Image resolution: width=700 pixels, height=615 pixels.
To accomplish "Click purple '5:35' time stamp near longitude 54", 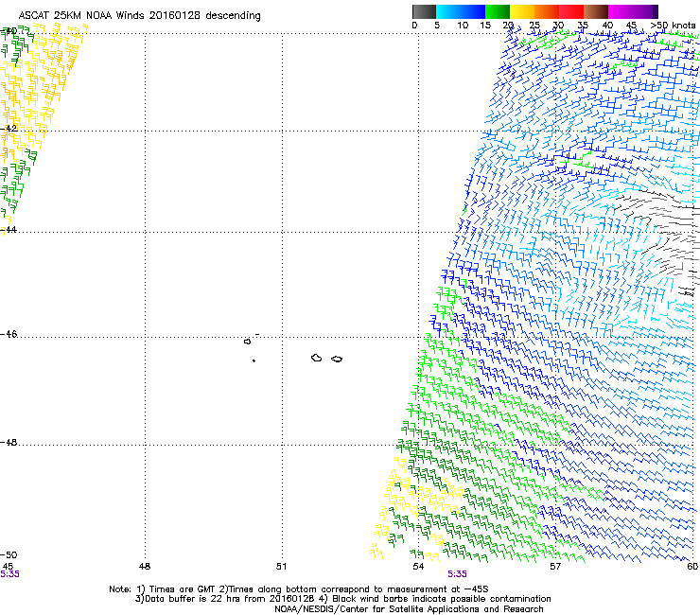I will click(457, 574).
